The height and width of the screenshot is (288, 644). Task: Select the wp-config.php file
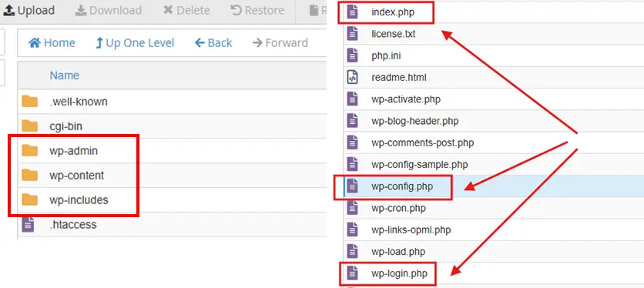point(402,187)
